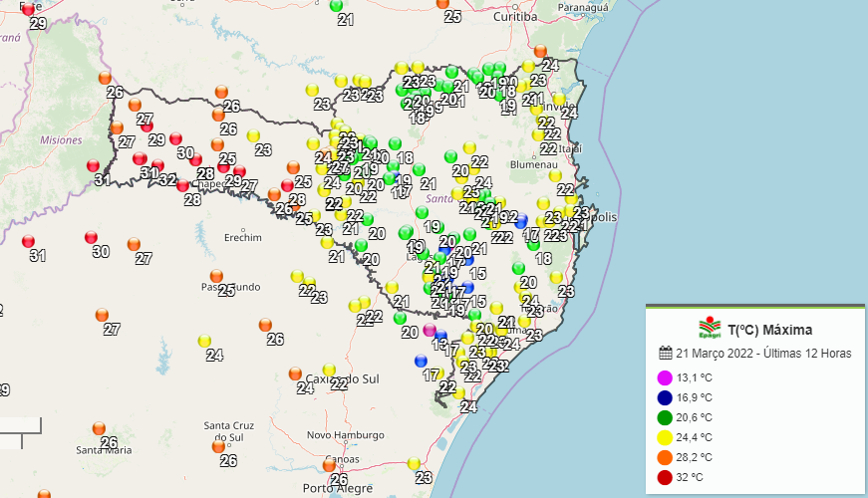Click the 'T(ºC) Máxima' legend title

[x=769, y=331]
